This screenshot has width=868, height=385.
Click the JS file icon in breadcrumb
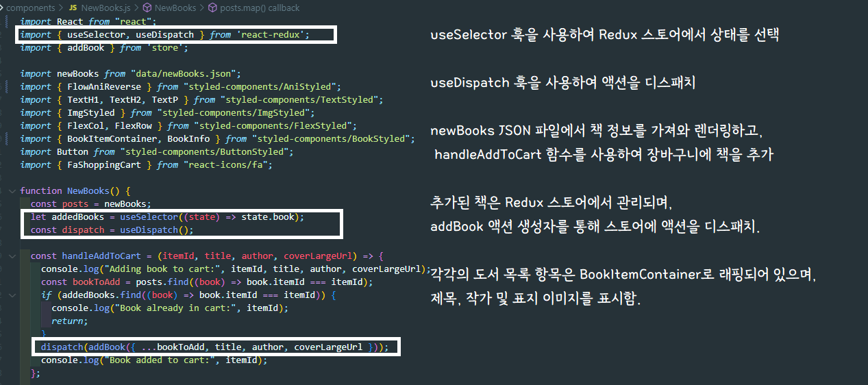[x=73, y=8]
